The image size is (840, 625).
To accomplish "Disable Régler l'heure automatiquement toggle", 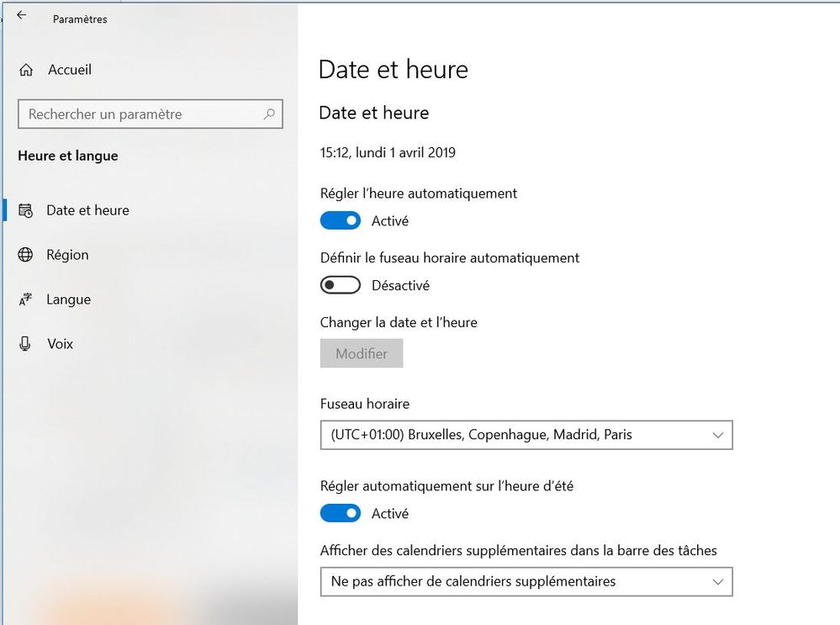I will point(341,220).
